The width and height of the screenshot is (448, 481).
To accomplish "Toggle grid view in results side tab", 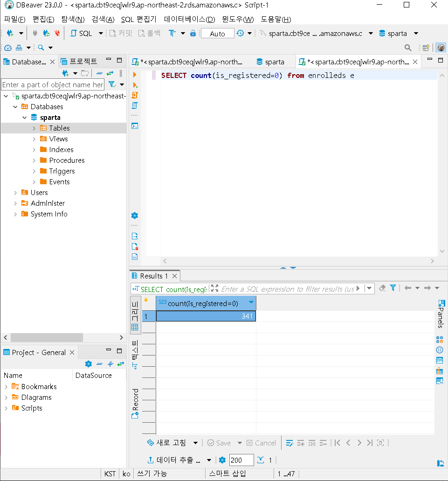I will click(x=135, y=315).
